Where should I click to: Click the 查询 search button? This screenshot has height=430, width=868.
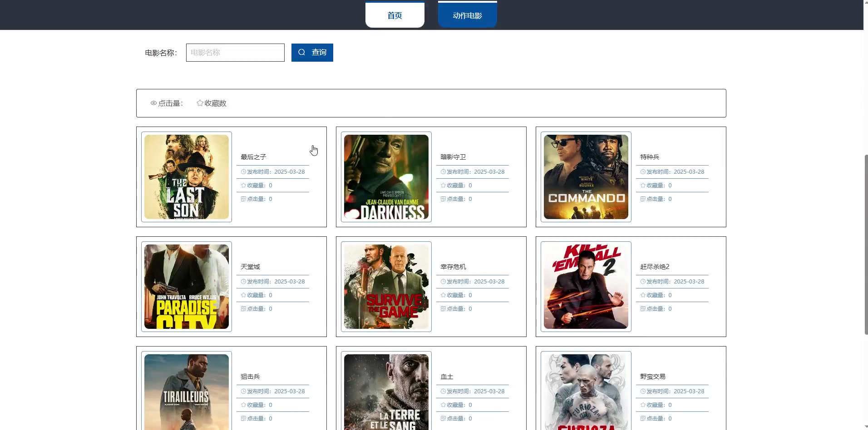point(312,53)
